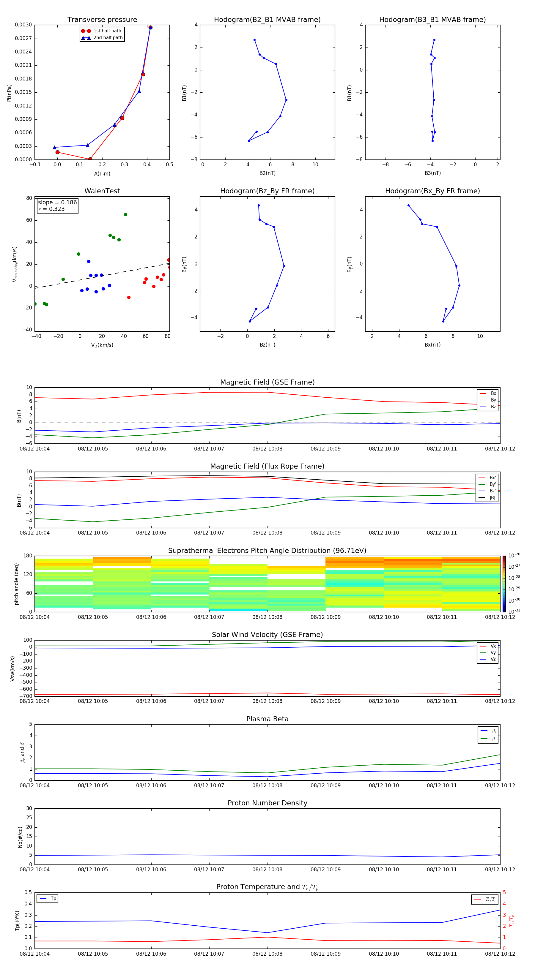Click the 'Vx' legend entry in velocity plot

click(x=488, y=646)
